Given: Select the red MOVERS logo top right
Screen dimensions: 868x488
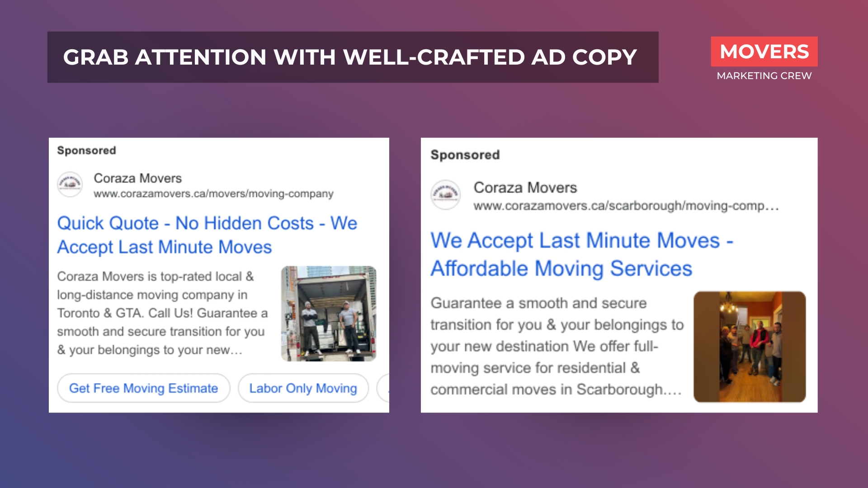Looking at the screenshot, I should tap(764, 52).
